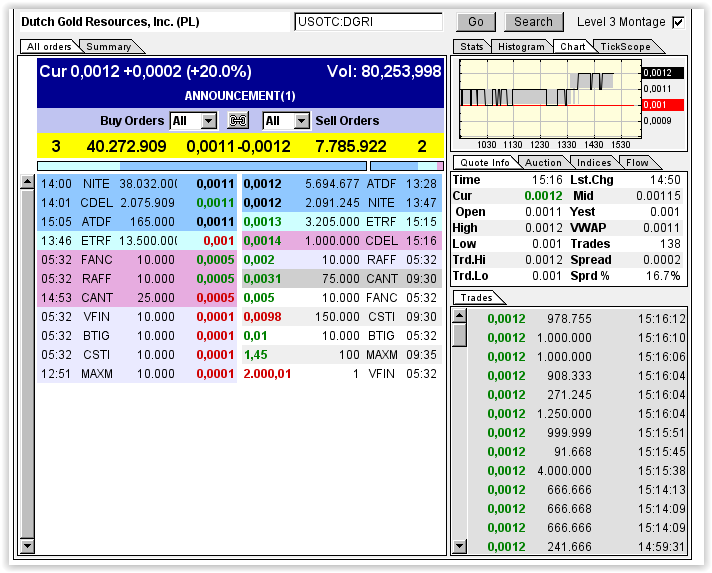Open the Indices tab
712x573 pixels.
[594, 162]
